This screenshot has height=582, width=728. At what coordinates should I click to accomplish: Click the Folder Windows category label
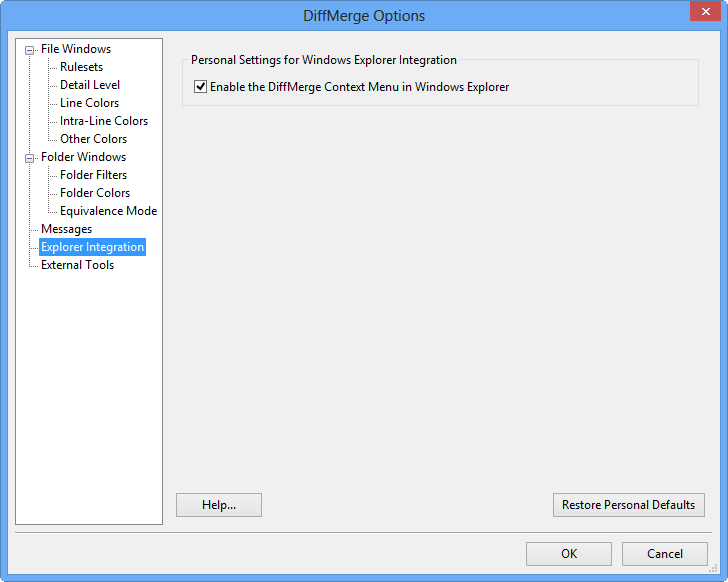coord(83,157)
